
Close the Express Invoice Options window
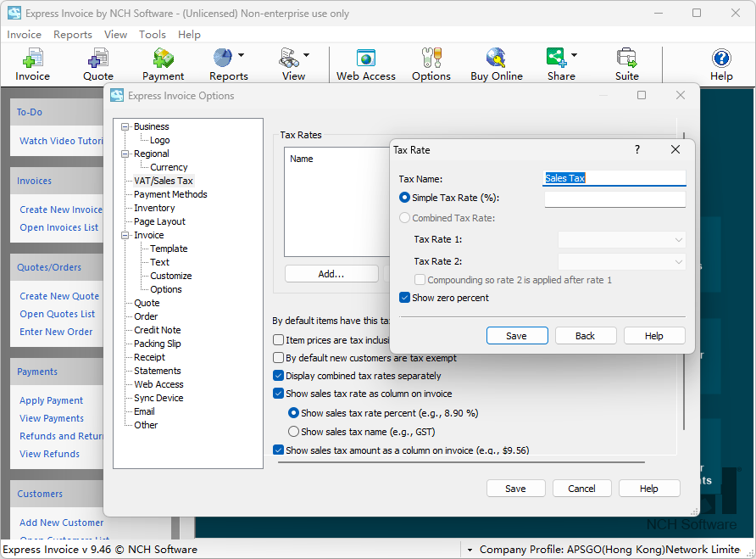pyautogui.click(x=681, y=95)
